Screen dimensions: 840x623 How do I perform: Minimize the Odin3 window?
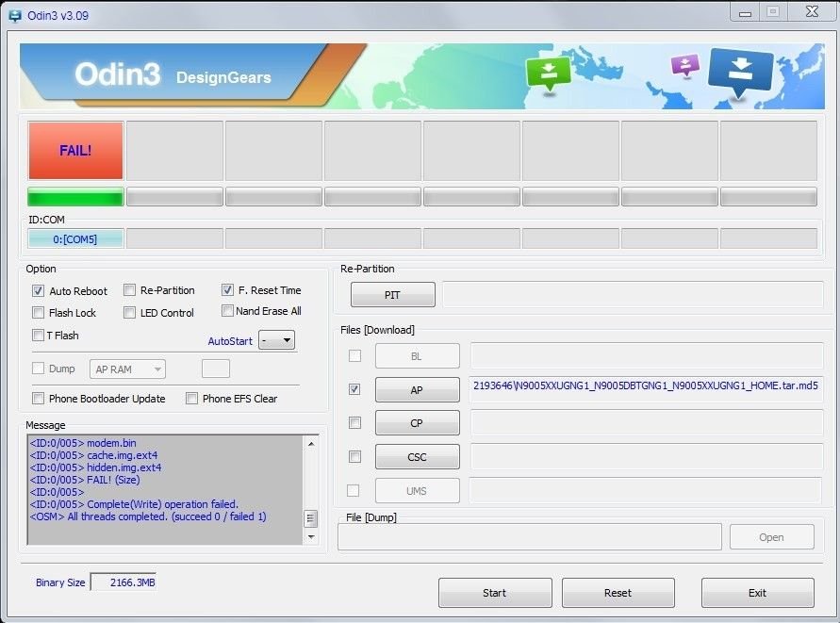[745, 13]
